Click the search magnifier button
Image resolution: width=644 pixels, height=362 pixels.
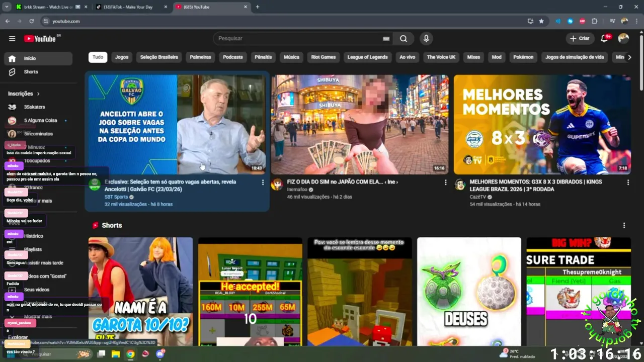click(404, 39)
